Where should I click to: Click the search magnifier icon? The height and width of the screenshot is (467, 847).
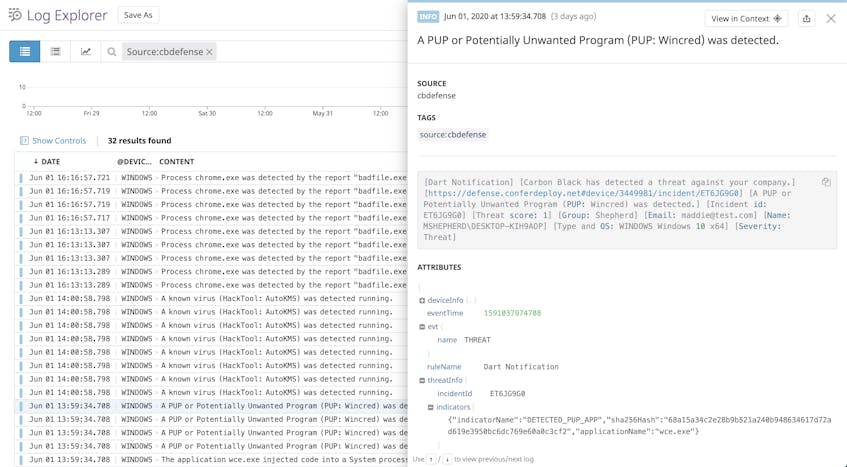112,52
